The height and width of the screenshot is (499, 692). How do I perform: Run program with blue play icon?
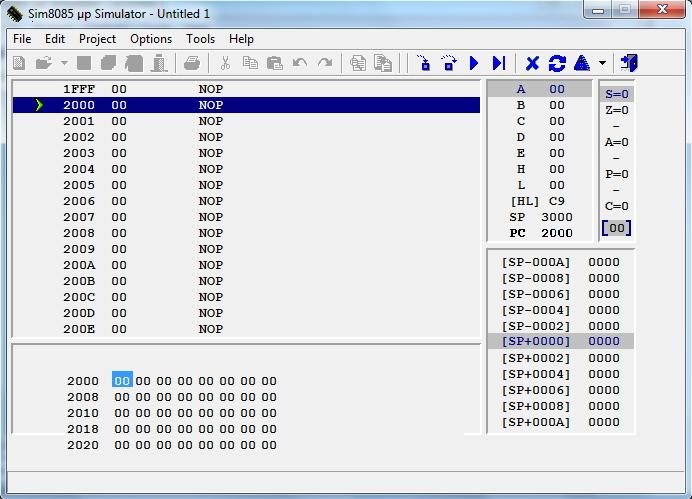[474, 63]
